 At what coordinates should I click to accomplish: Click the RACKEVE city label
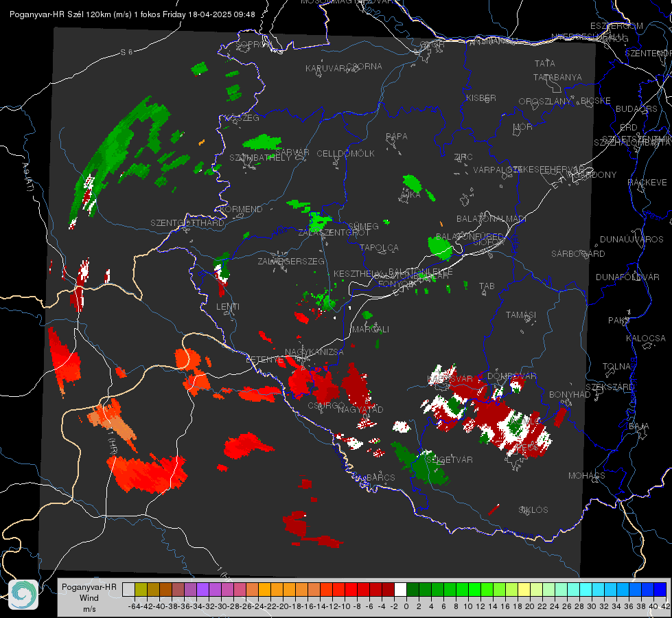(x=647, y=183)
